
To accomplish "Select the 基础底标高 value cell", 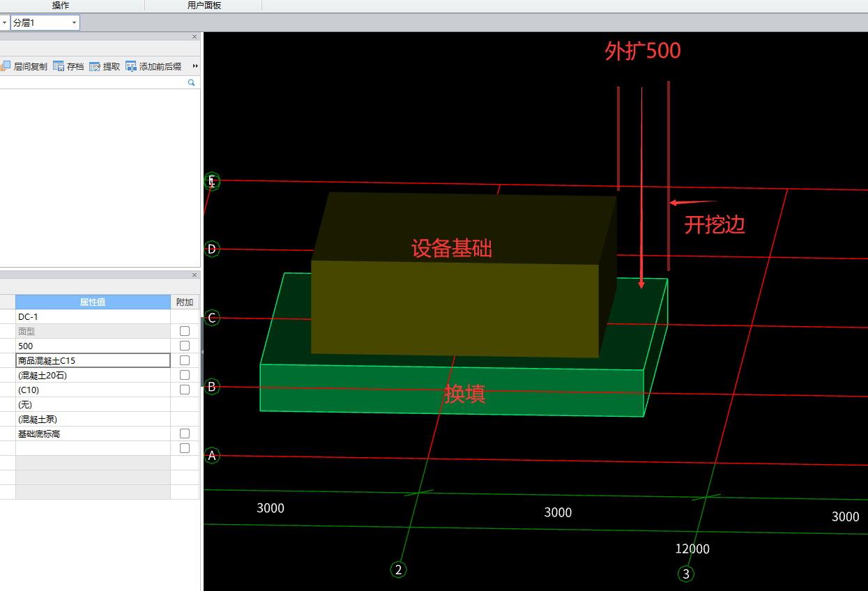I will [93, 433].
